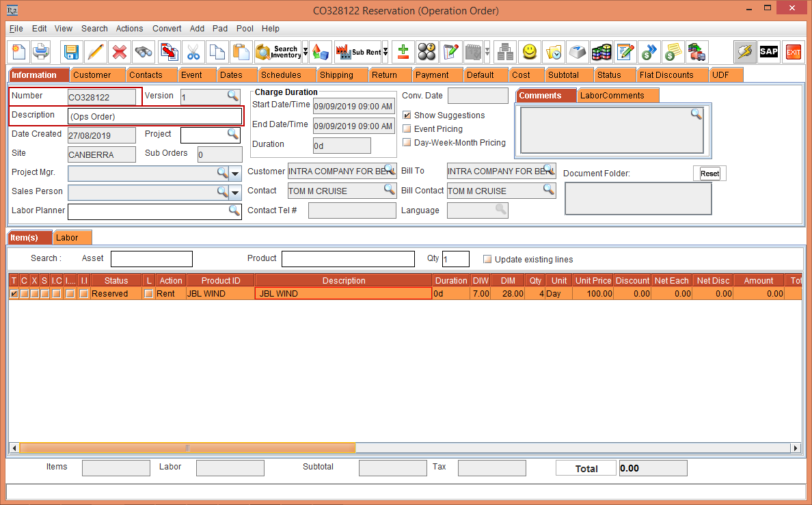
Task: Open the LaborComments tab
Action: (612, 96)
